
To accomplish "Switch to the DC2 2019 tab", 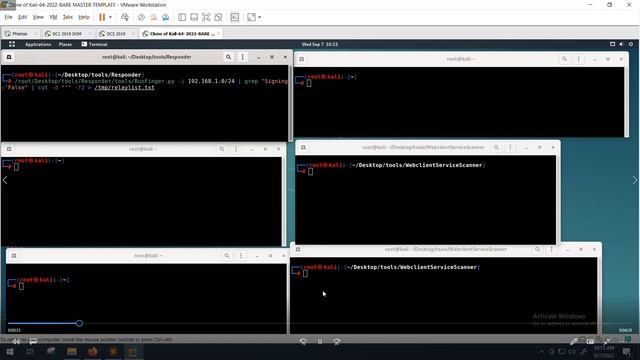I will [x=116, y=33].
